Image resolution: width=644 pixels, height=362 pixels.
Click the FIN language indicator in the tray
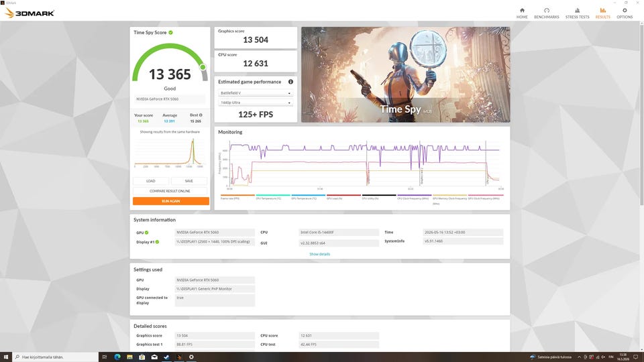coord(610,357)
